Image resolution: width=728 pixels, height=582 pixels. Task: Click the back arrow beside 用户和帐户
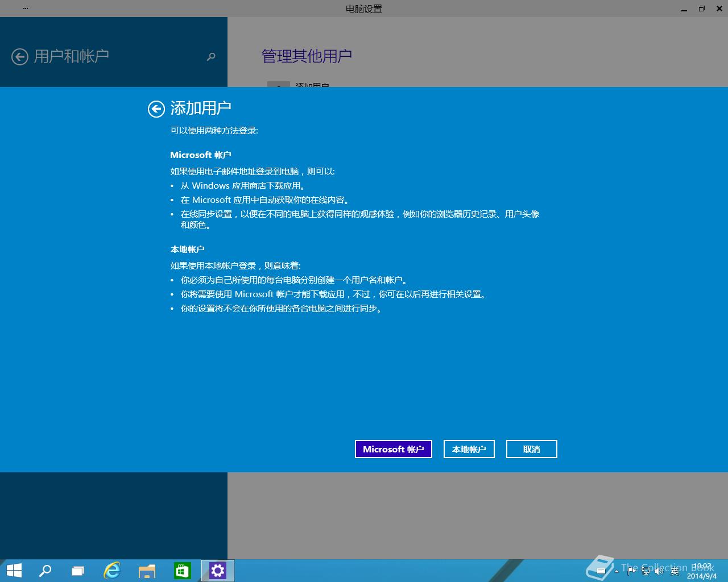[20, 57]
